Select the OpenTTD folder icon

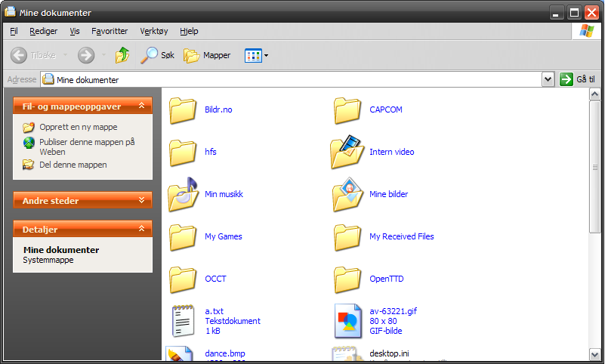pyautogui.click(x=347, y=280)
